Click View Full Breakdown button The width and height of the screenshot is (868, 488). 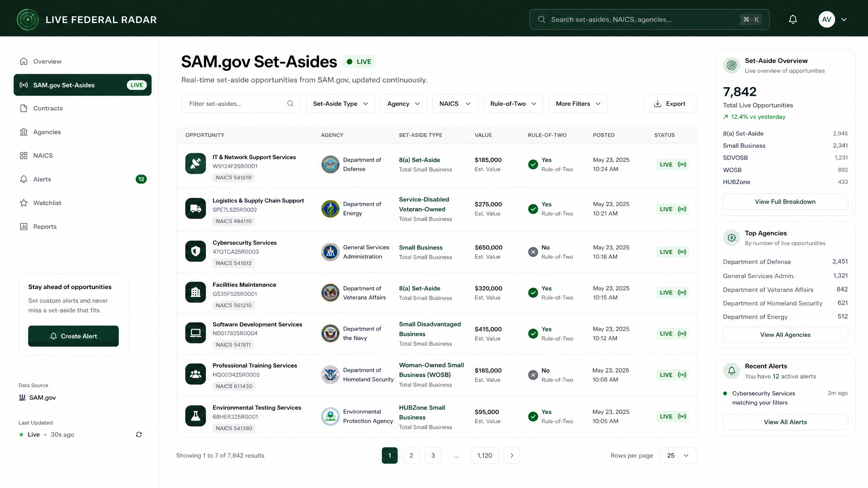pos(785,202)
